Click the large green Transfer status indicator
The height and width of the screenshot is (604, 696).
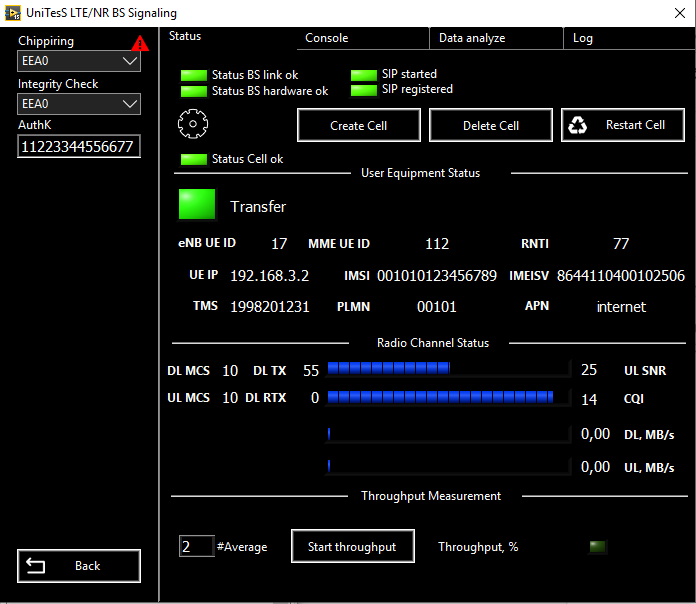click(x=197, y=205)
